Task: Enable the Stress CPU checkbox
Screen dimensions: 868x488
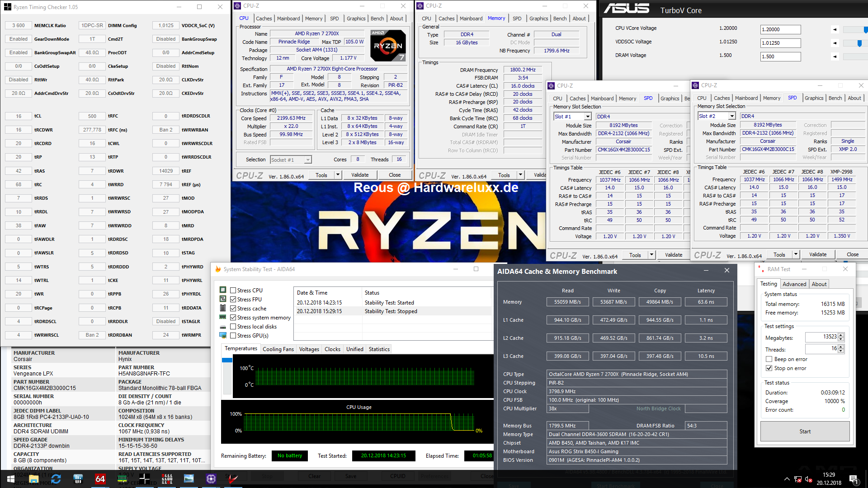Action: pos(233,291)
